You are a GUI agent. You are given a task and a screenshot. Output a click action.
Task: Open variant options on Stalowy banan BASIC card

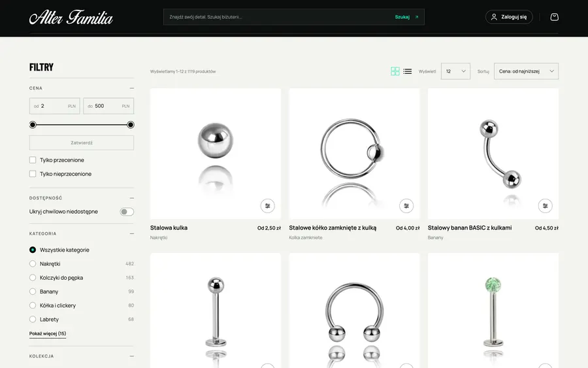(545, 205)
